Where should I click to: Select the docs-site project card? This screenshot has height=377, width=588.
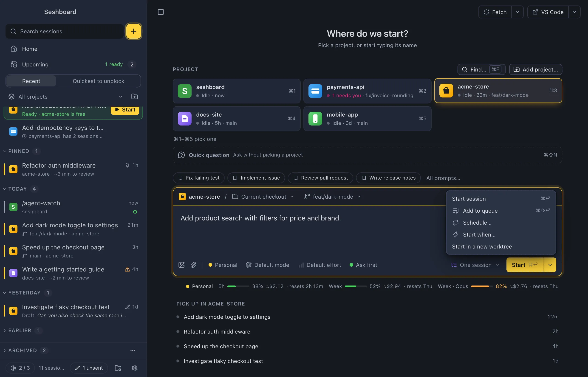click(x=237, y=118)
